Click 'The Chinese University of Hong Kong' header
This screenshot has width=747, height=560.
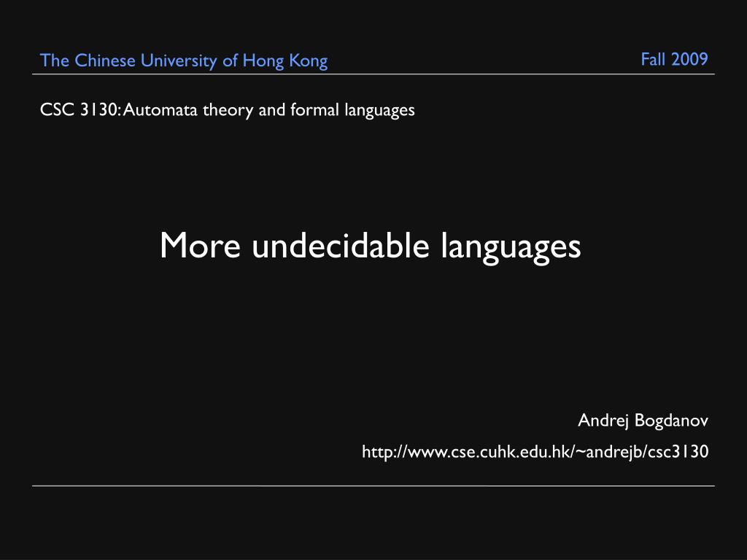(184, 61)
